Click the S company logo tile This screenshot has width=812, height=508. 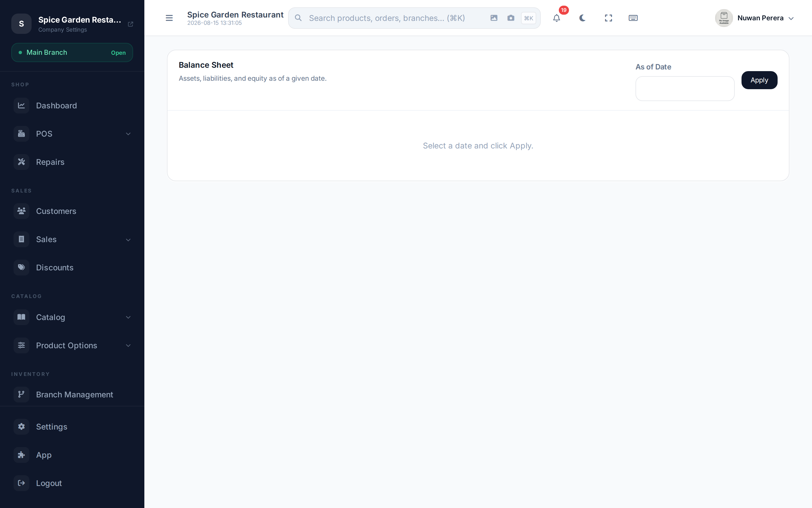[21, 23]
